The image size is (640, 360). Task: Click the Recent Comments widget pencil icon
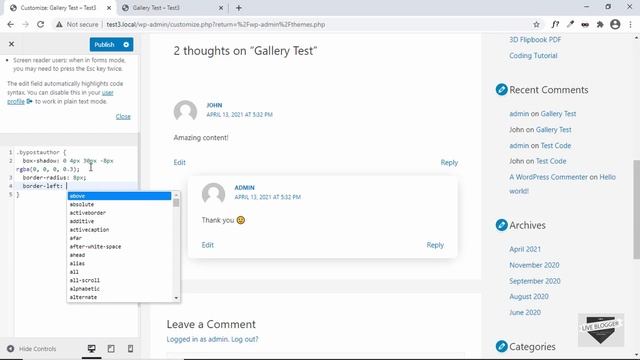point(502,89)
